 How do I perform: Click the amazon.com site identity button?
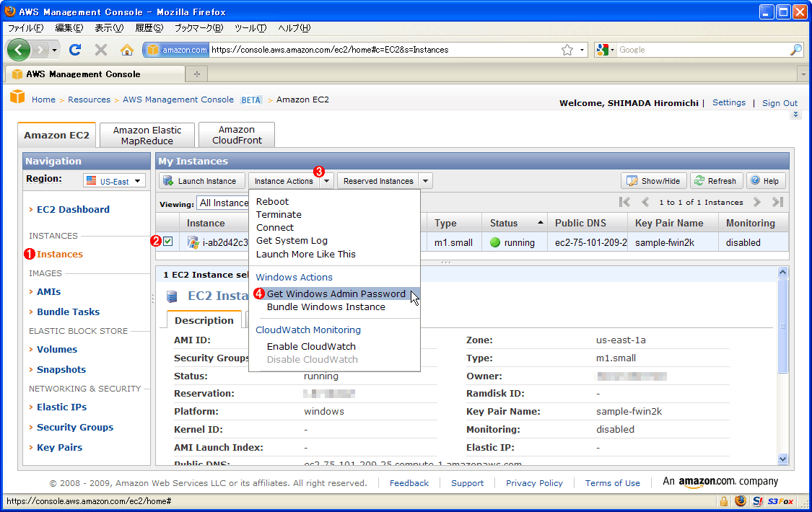coord(177,50)
